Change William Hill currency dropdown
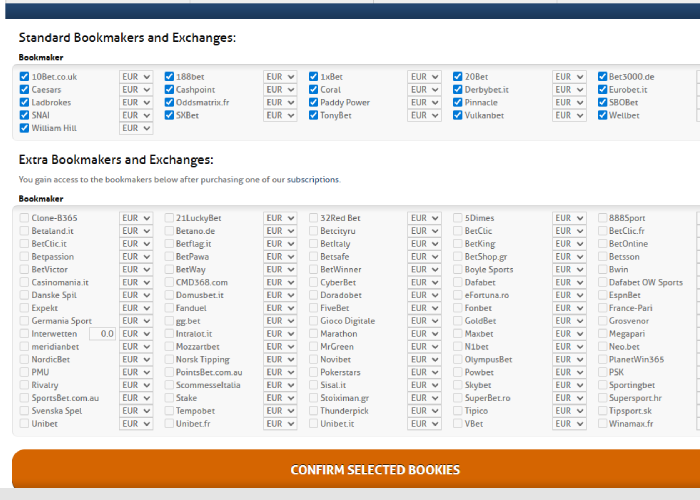700x500 pixels. click(136, 128)
